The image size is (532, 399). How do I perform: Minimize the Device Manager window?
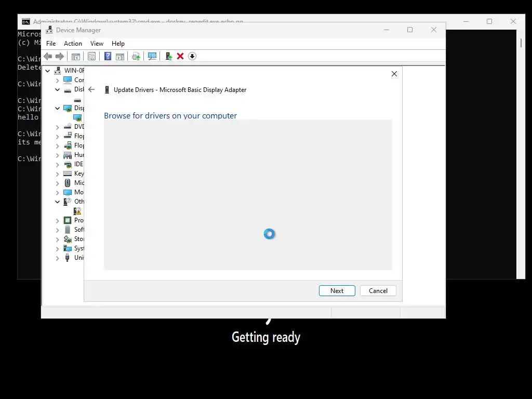[x=386, y=30]
